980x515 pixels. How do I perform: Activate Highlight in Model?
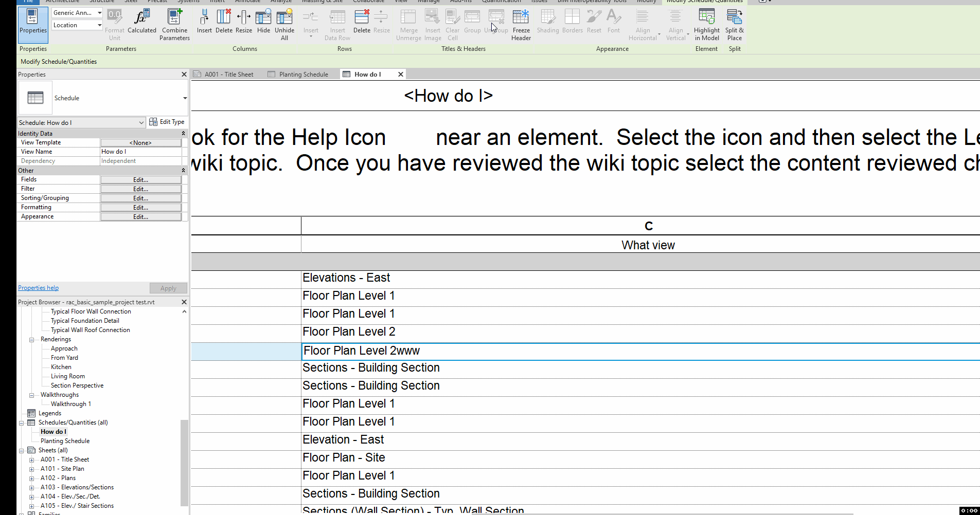(x=707, y=25)
